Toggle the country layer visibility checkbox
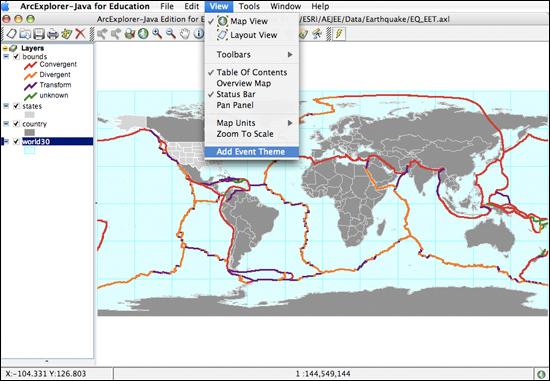This screenshot has height=381, width=550. (16, 123)
